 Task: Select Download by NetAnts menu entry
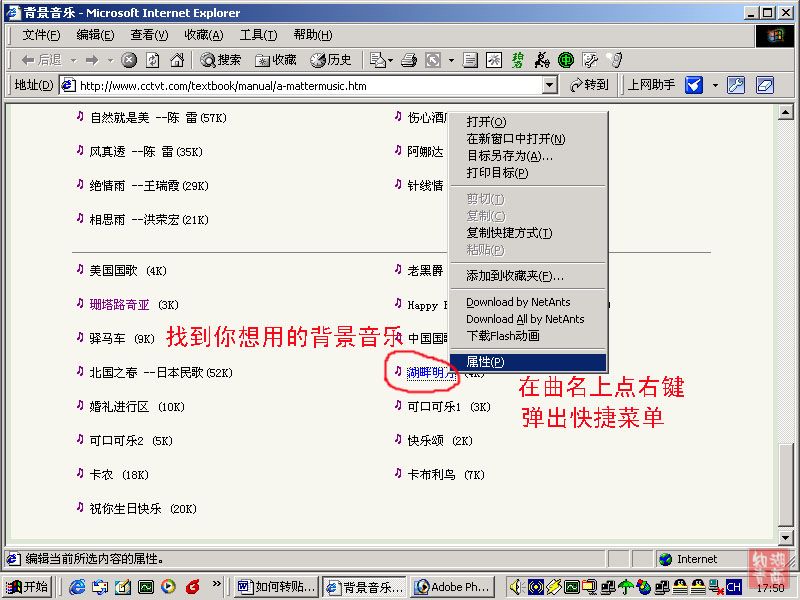(x=517, y=302)
